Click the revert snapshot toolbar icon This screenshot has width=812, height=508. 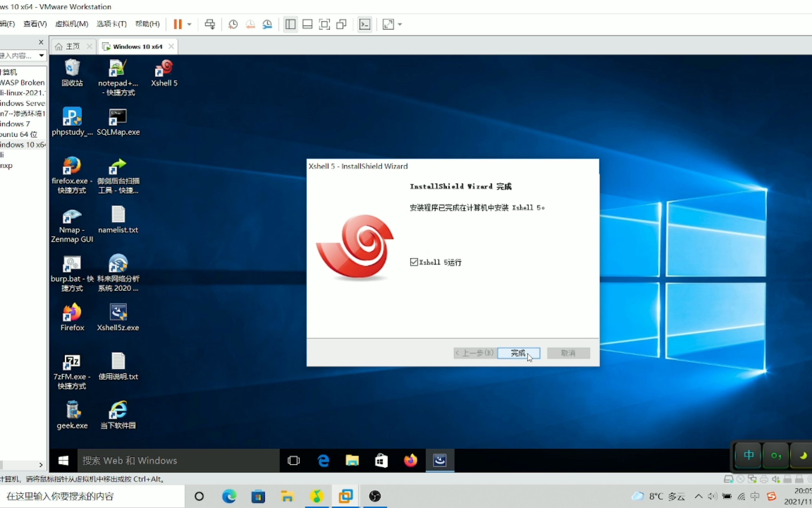coord(250,24)
